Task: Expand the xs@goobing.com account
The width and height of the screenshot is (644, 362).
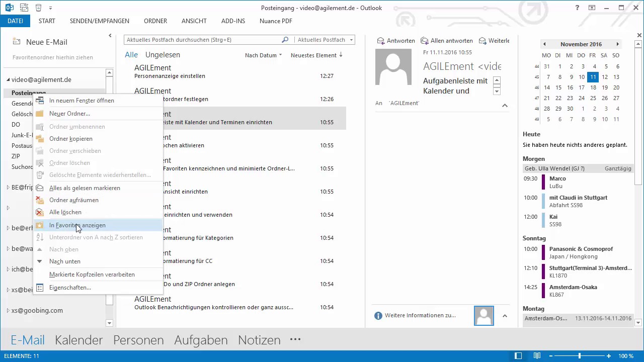Action: [8, 310]
